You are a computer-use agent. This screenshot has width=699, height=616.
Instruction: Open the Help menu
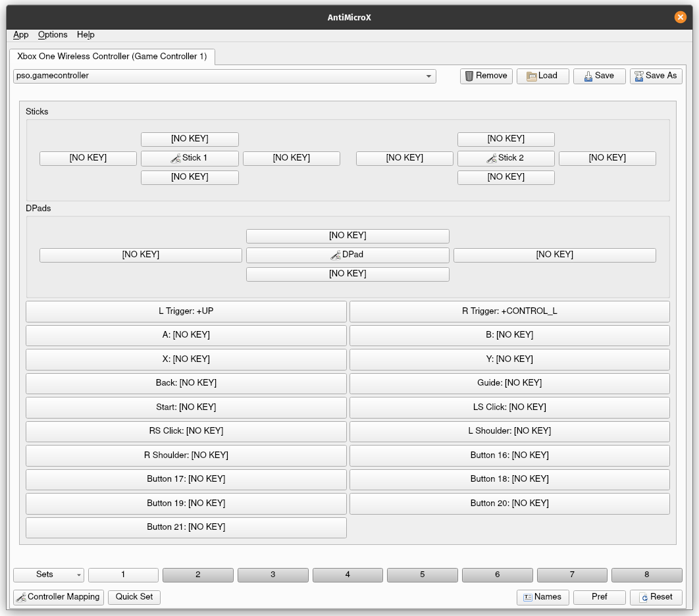(86, 35)
